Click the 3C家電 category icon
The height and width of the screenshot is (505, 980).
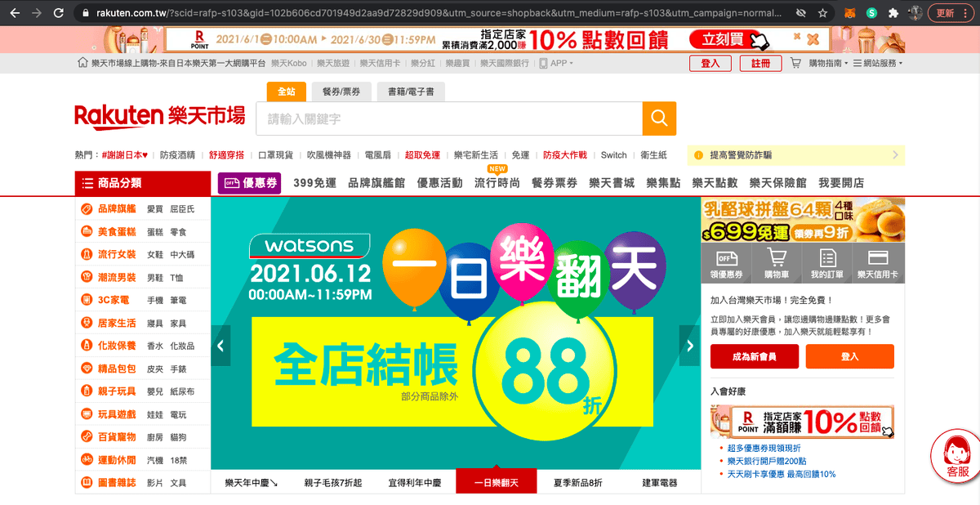87,301
